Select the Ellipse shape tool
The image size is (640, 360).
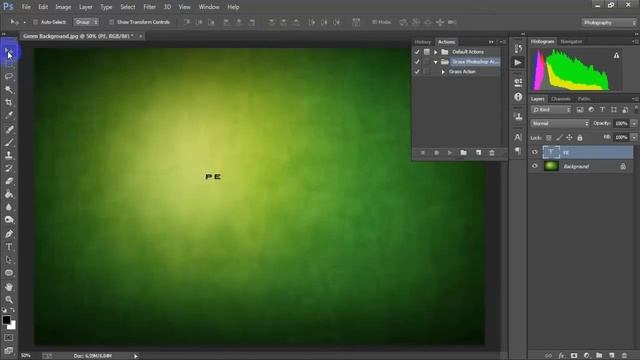click(9, 273)
